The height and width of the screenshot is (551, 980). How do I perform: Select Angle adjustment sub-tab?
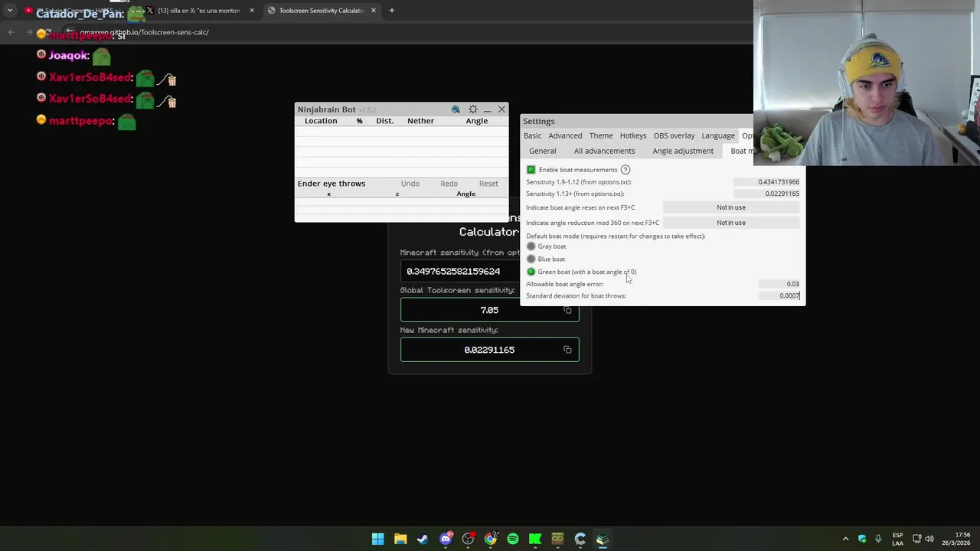click(683, 151)
